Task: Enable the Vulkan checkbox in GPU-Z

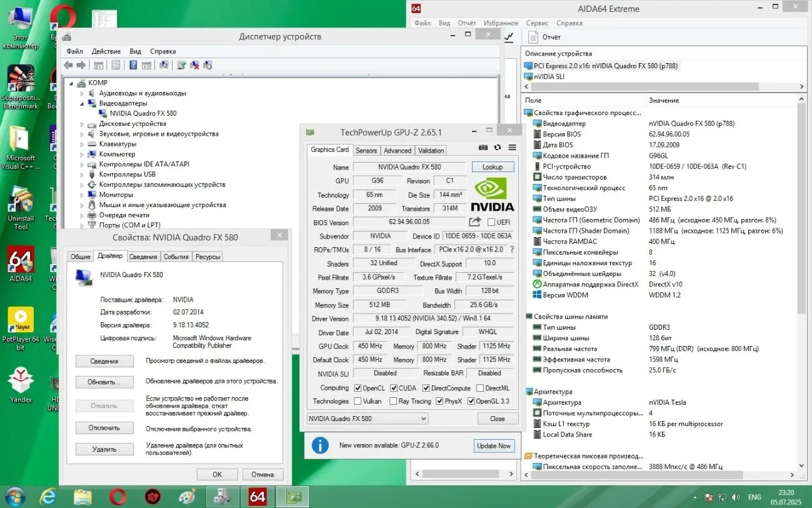Action: (358, 401)
